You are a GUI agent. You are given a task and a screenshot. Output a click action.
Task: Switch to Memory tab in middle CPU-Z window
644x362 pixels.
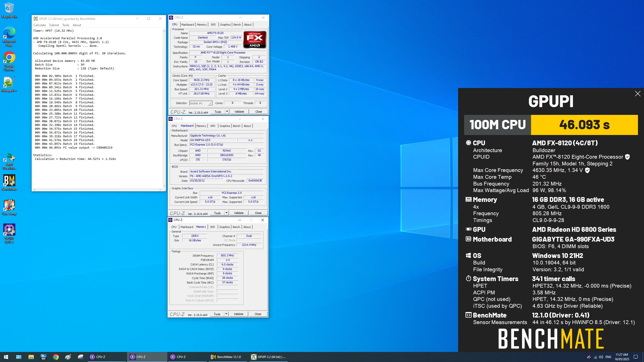[x=201, y=126]
